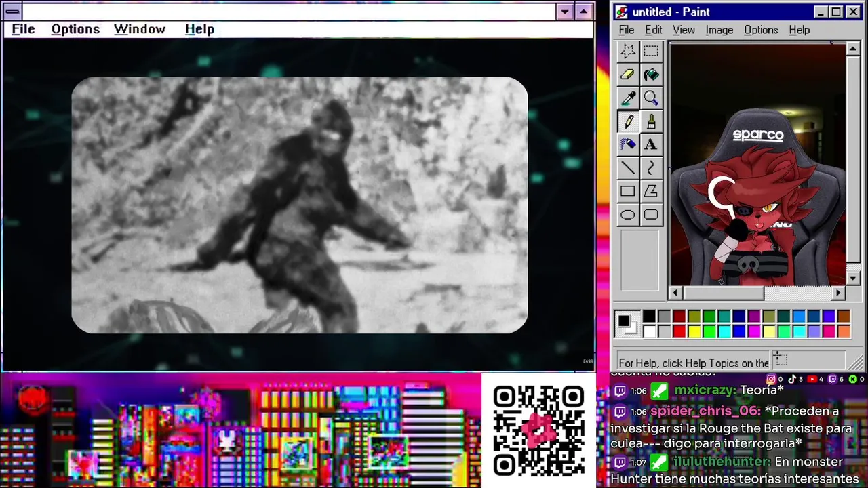Open the control menu box of left window
The width and height of the screenshot is (868, 488).
click(12, 12)
